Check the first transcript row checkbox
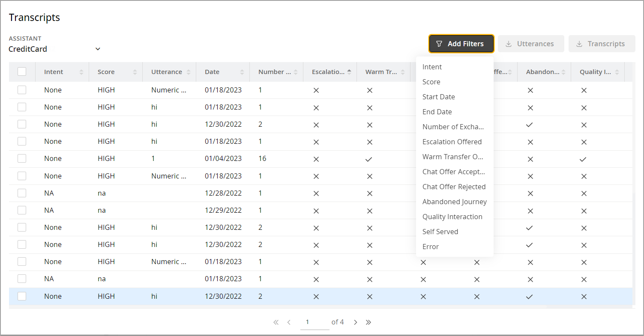Viewport: 644px width, 336px height. tap(22, 90)
